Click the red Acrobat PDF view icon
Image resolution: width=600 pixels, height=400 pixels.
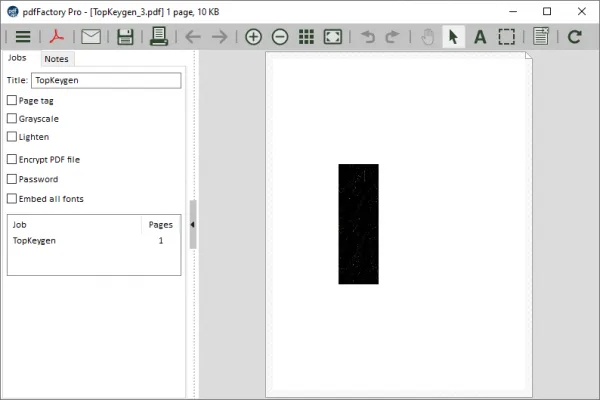tap(57, 37)
